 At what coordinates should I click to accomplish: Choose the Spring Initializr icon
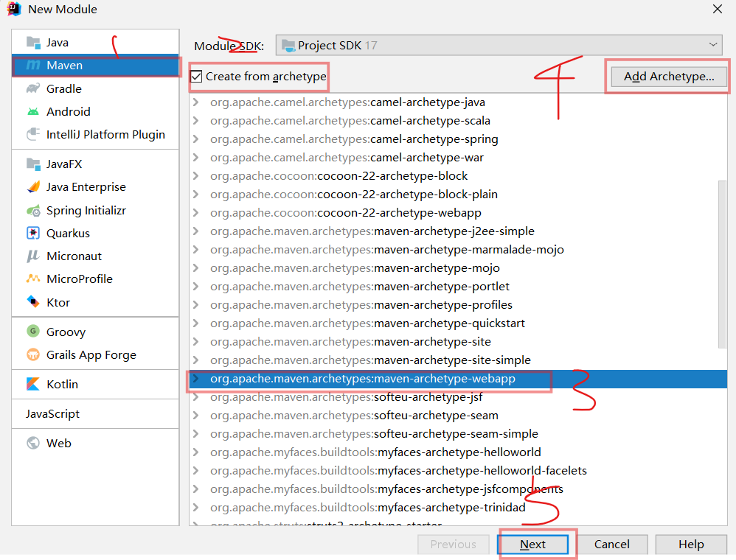(x=33, y=211)
